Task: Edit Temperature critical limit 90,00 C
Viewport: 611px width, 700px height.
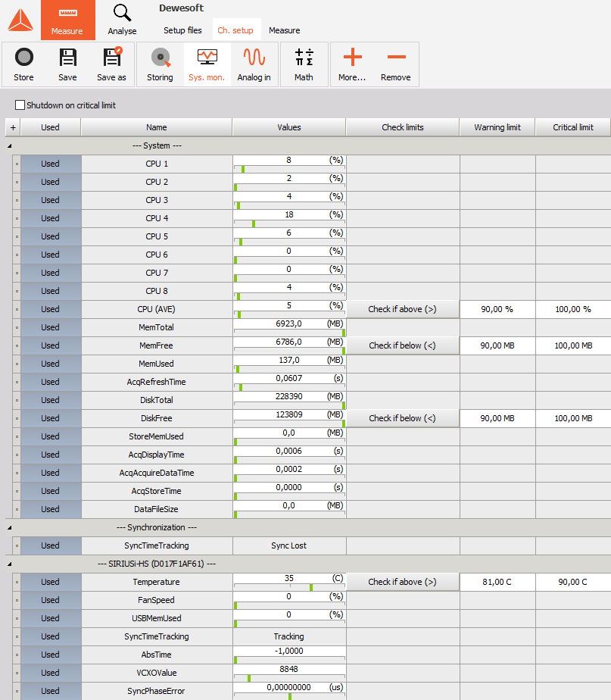Action: (573, 582)
